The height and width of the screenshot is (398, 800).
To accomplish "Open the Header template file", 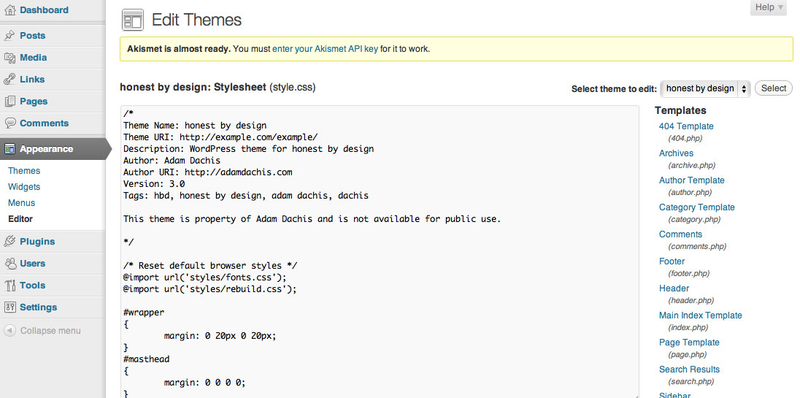I will point(673,288).
